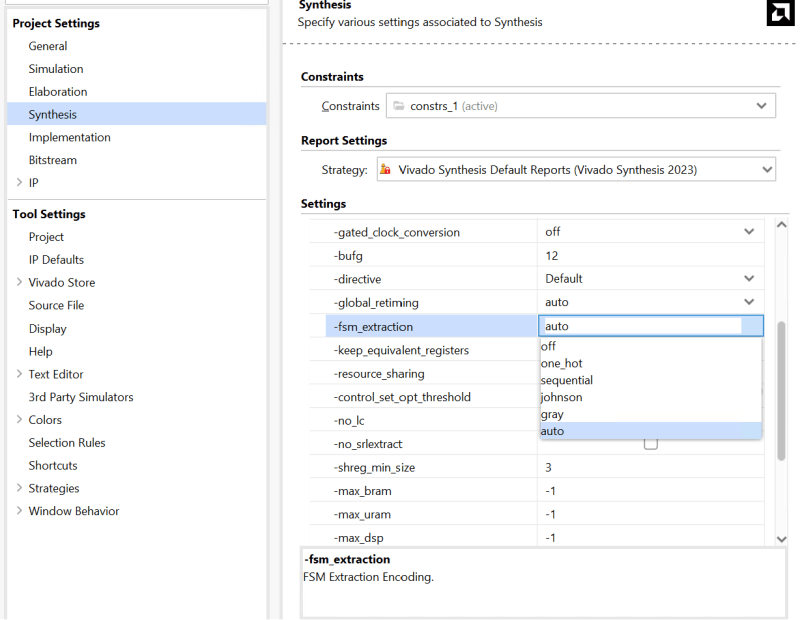Image resolution: width=800 pixels, height=620 pixels.
Task: Select one_hot from the dropdown list
Action: point(561,363)
